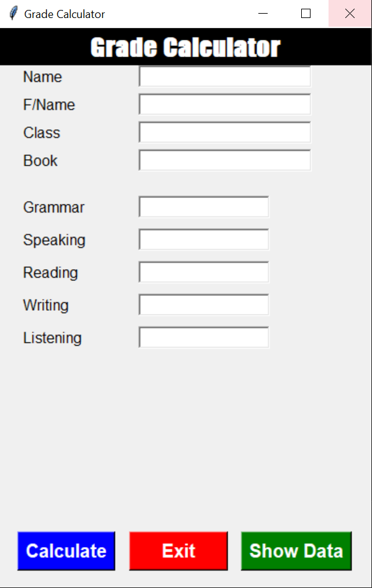This screenshot has height=588, width=372.
Task: Click the Listening label
Action: [52, 338]
